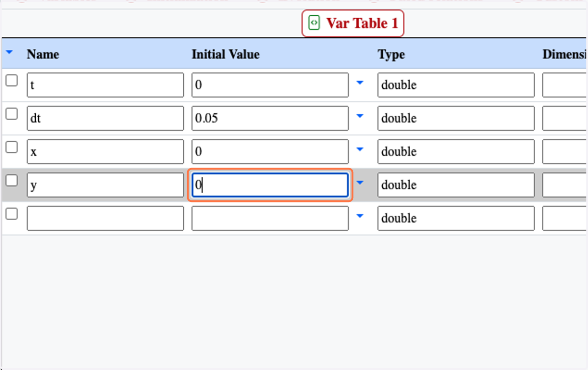Click the Type column header
The height and width of the screenshot is (370, 588).
pyautogui.click(x=392, y=54)
